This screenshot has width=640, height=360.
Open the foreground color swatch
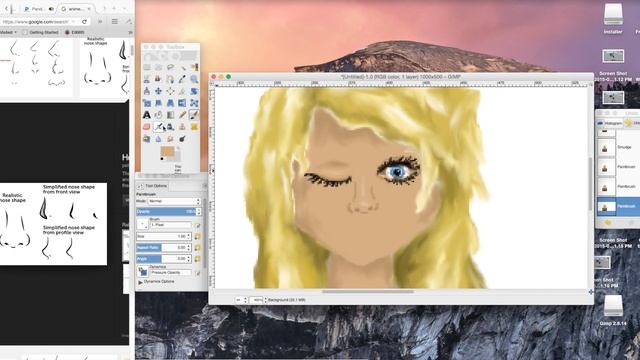167,150
